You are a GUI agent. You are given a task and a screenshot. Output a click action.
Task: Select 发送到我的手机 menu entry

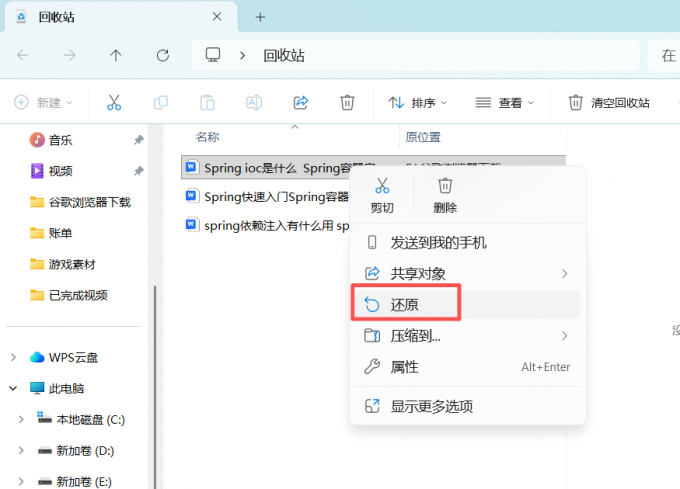pyautogui.click(x=468, y=242)
